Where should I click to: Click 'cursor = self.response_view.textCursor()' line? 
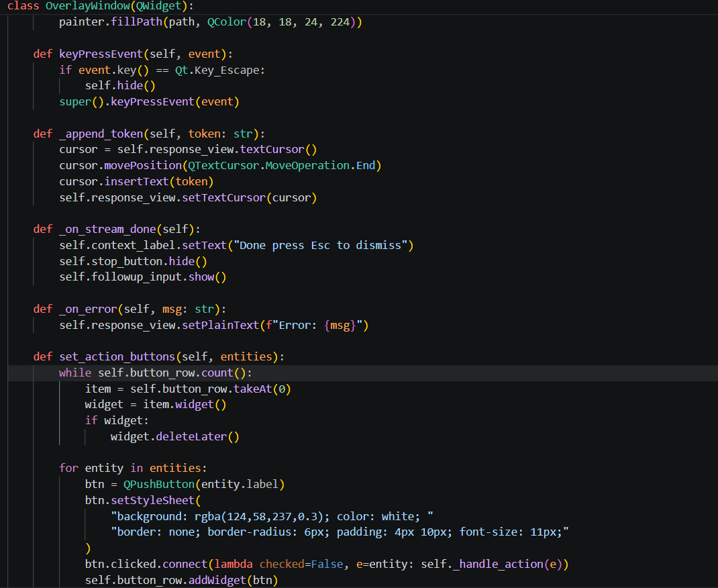[188, 149]
